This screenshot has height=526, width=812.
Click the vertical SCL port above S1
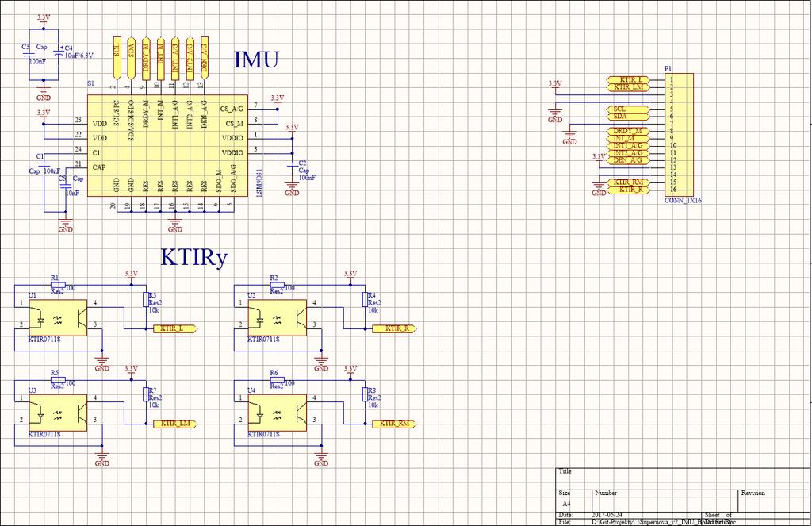pyautogui.click(x=117, y=56)
